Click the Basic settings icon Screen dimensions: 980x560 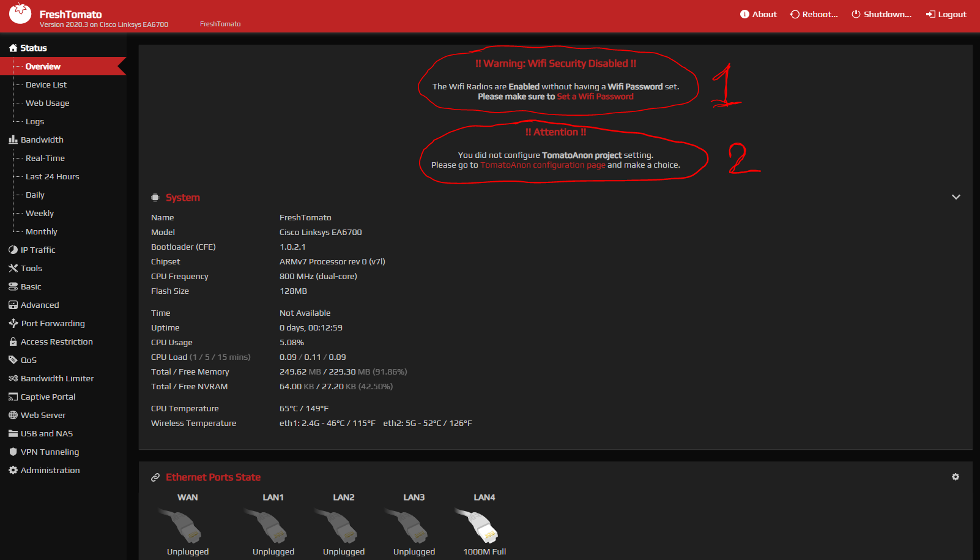coord(13,286)
